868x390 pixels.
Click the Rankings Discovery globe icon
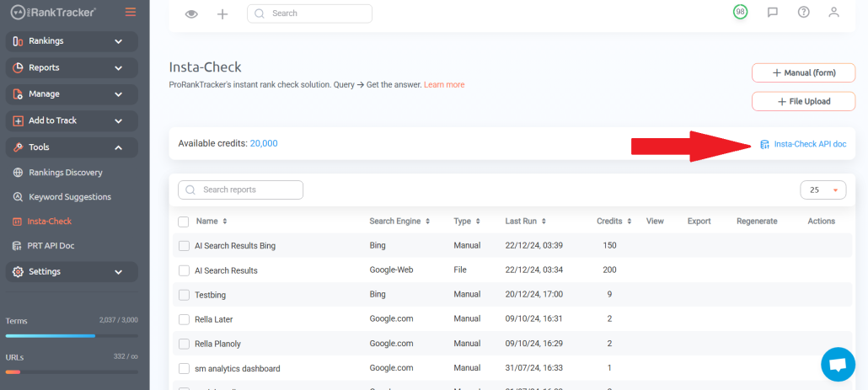click(18, 173)
